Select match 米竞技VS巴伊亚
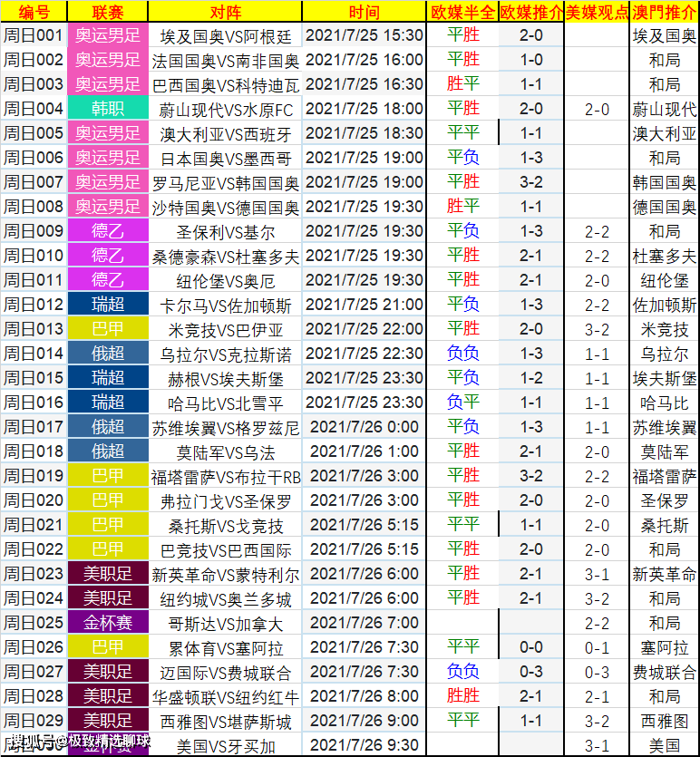This screenshot has width=700, height=757. (225, 329)
